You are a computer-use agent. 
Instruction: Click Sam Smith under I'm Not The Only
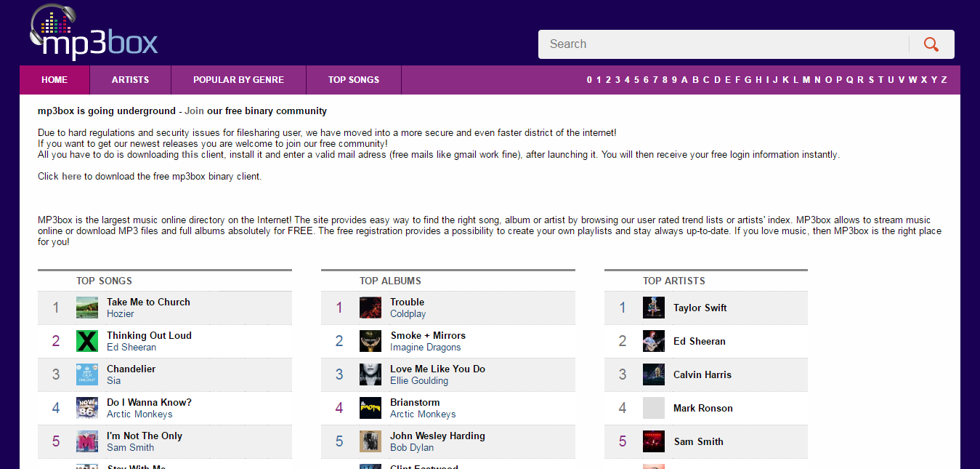tap(131, 448)
